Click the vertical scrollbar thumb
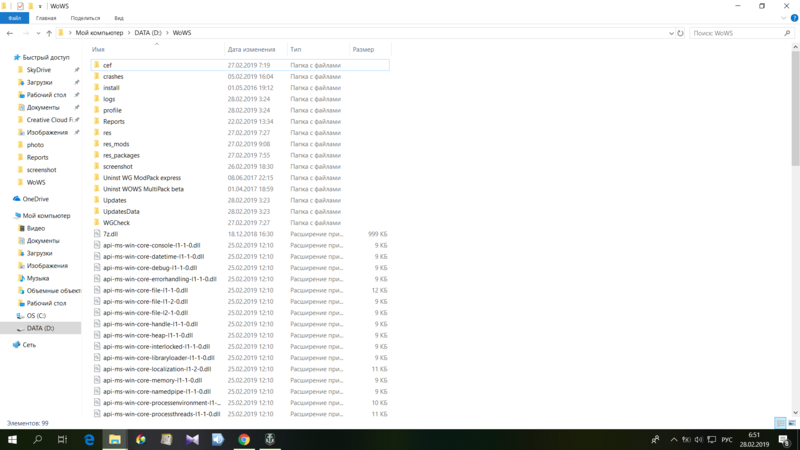The height and width of the screenshot is (450, 800). click(795, 108)
